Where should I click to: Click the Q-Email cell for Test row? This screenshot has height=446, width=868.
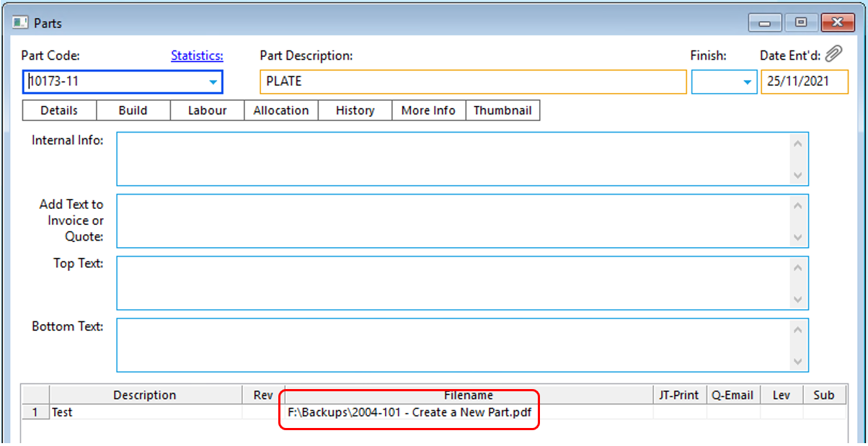[x=732, y=412]
